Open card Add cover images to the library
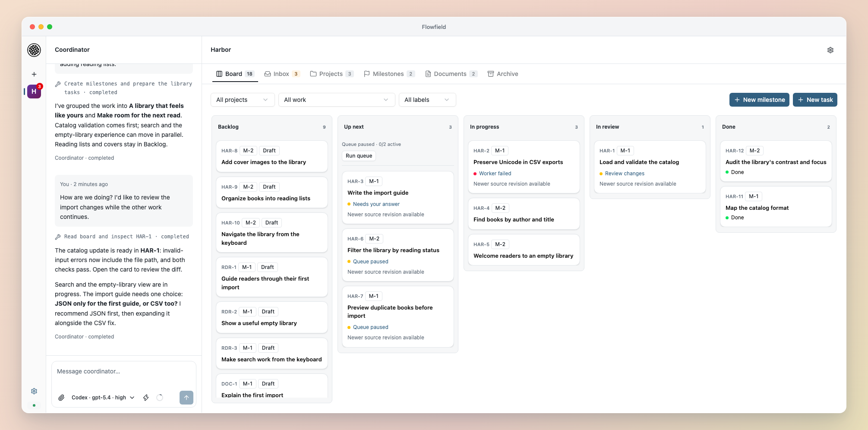 pos(272,156)
